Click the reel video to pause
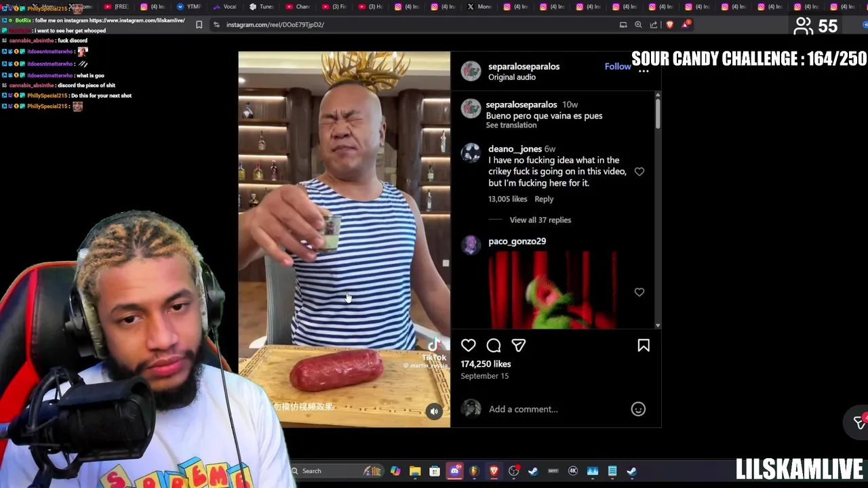The width and height of the screenshot is (868, 488). tap(344, 239)
